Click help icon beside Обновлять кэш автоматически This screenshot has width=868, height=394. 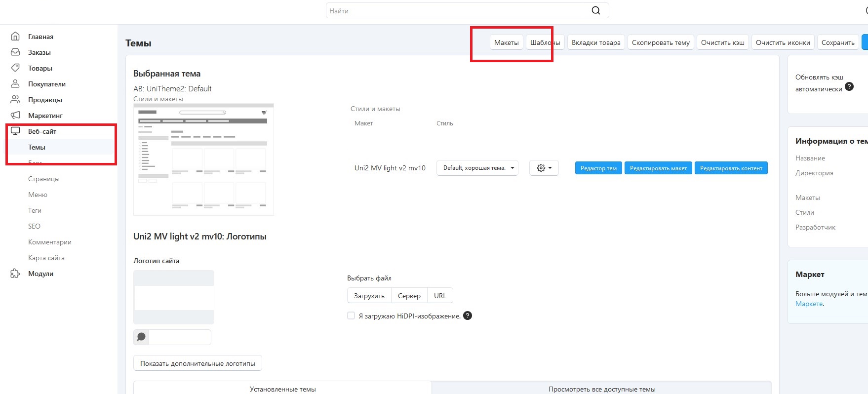[849, 86]
